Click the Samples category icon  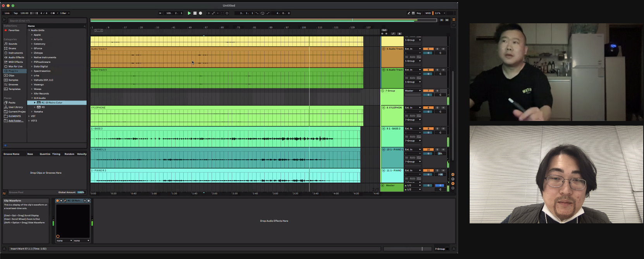point(6,80)
